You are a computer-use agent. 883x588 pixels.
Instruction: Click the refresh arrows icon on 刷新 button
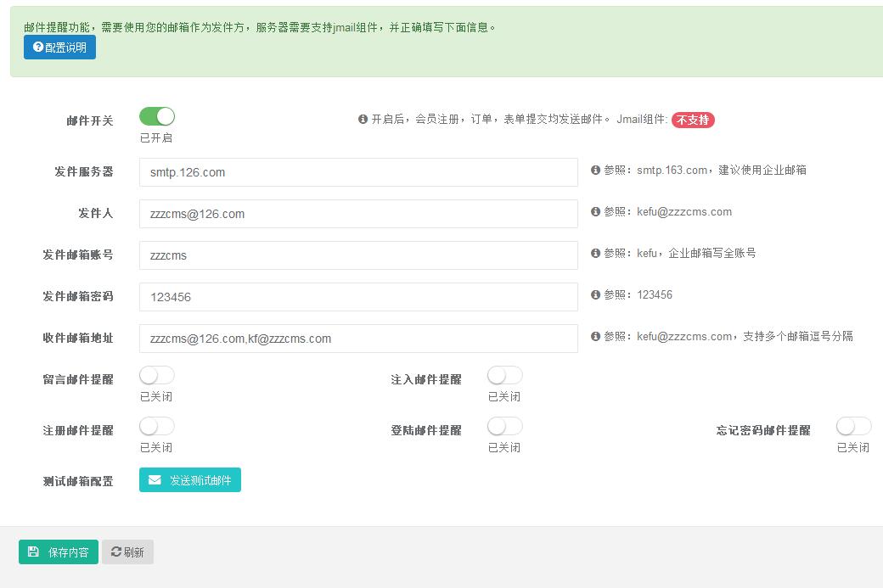pos(116,552)
